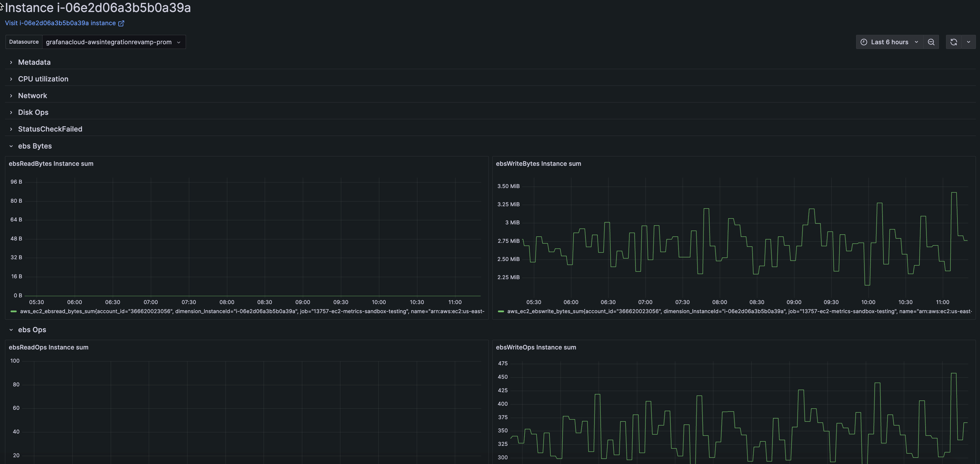
Task: Expand the Disk Ops row
Action: 33,112
